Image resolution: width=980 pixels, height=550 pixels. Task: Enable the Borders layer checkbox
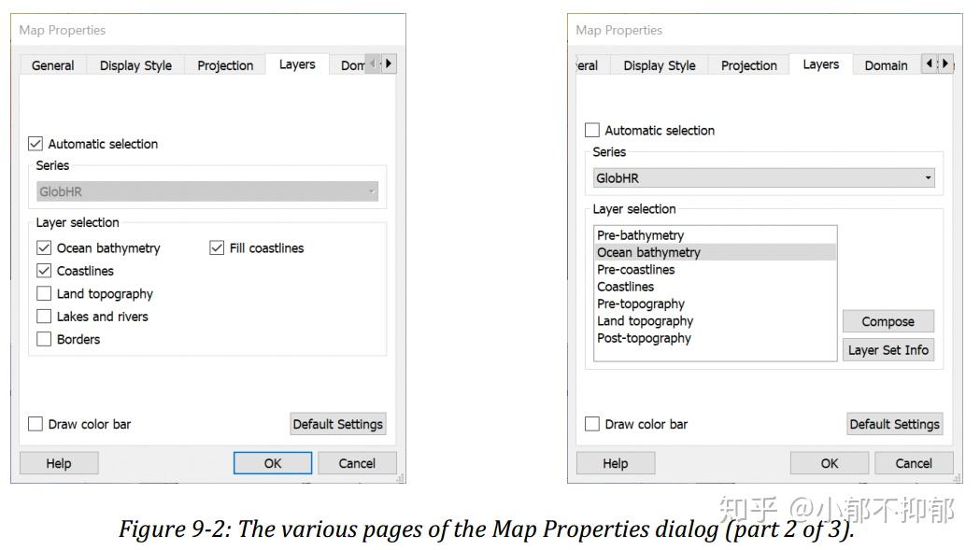coord(44,339)
